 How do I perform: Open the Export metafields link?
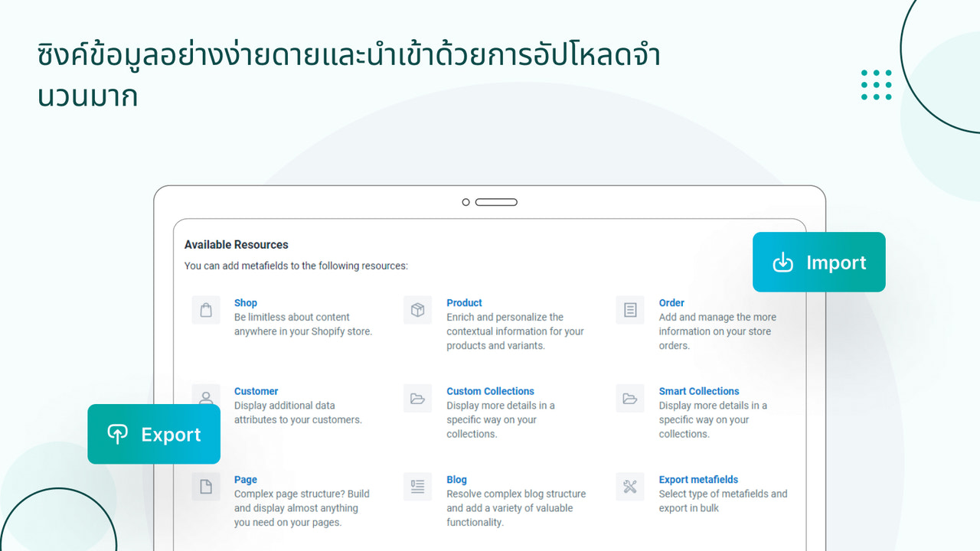click(698, 480)
